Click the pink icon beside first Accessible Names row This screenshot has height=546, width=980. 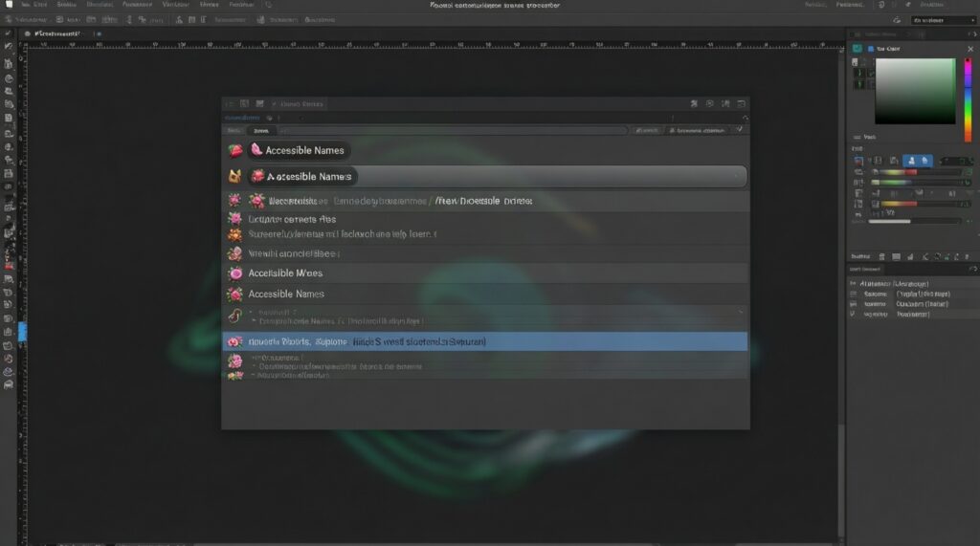click(235, 150)
